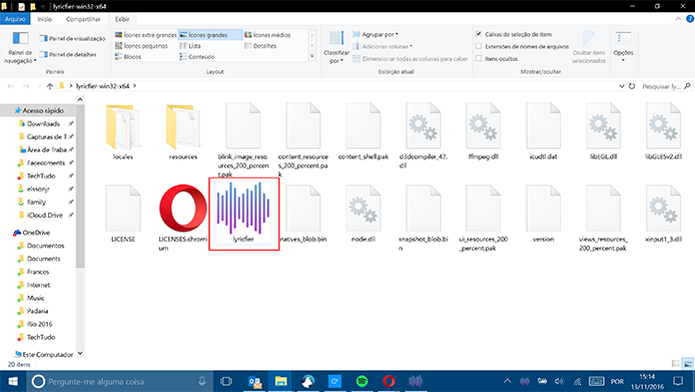Switch to the Início ribbon tab
Screen dimensions: 695x392
pyautogui.click(x=44, y=19)
